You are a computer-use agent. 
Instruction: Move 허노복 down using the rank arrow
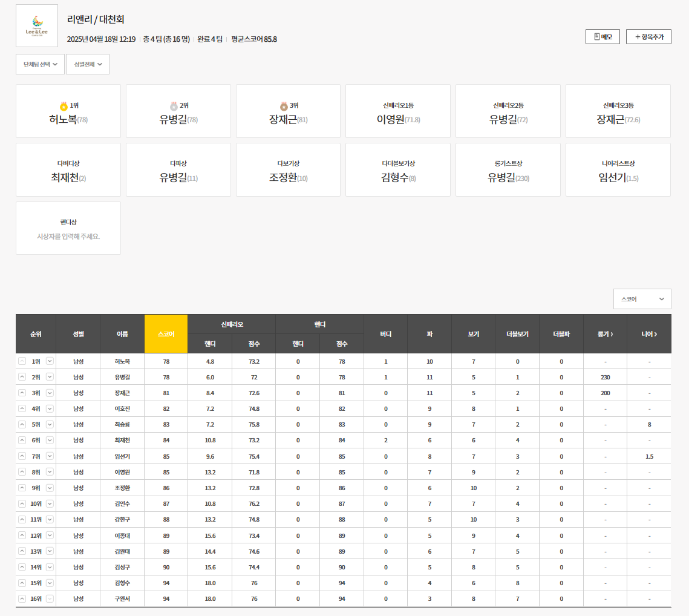50,361
